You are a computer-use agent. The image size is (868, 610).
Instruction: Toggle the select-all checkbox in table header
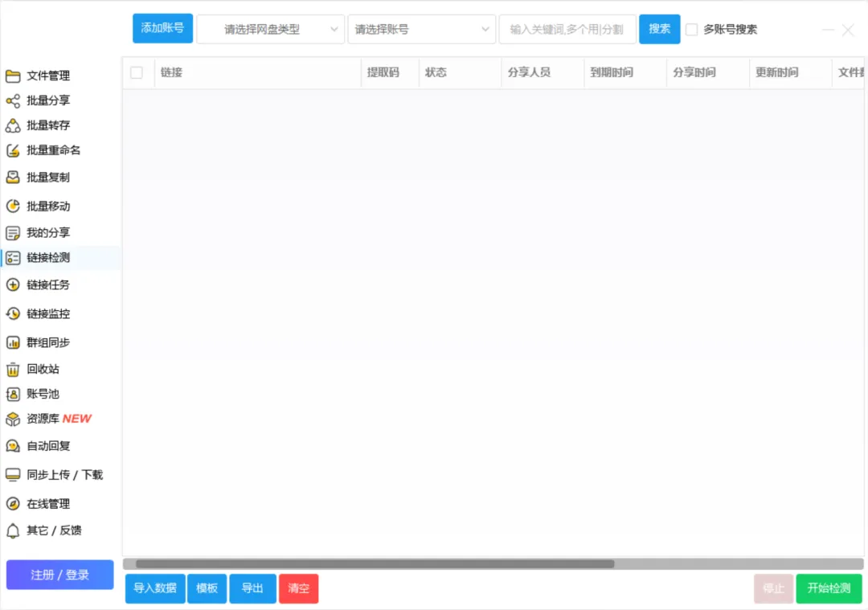click(137, 72)
